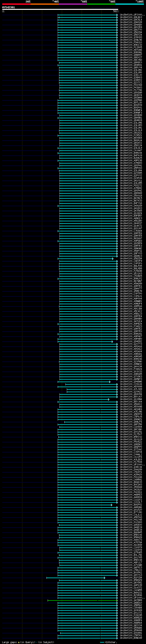Click the shortened alignment bar for Q1X8N4

(x=84, y=400)
